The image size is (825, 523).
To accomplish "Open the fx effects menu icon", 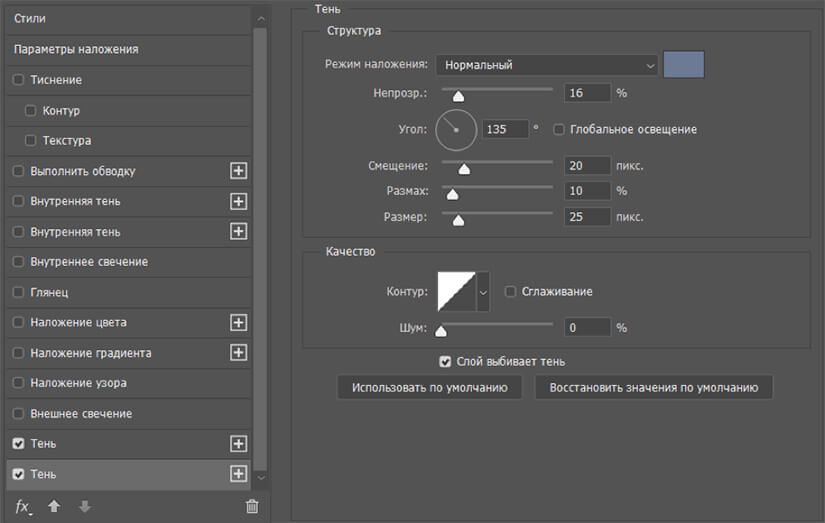I will point(23,507).
